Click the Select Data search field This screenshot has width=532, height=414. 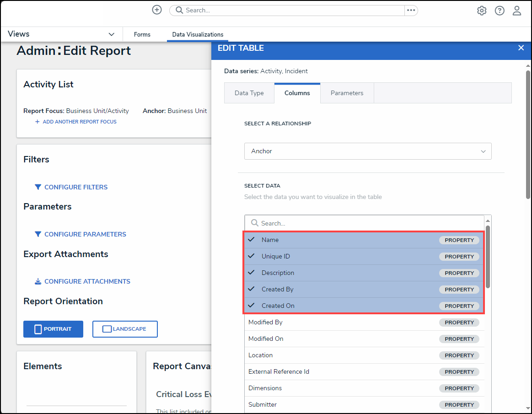pyautogui.click(x=367, y=223)
